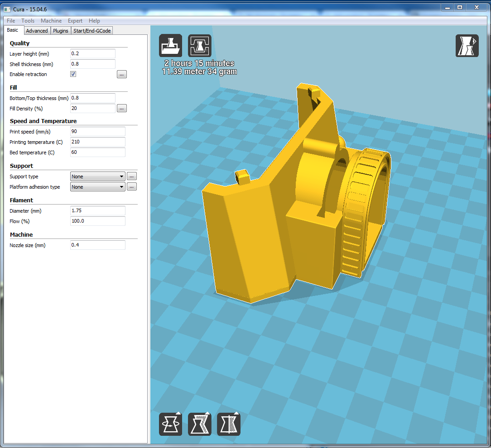Image resolution: width=491 pixels, height=448 pixels.
Task: Click the Support type ellipsis button
Action: click(x=131, y=176)
